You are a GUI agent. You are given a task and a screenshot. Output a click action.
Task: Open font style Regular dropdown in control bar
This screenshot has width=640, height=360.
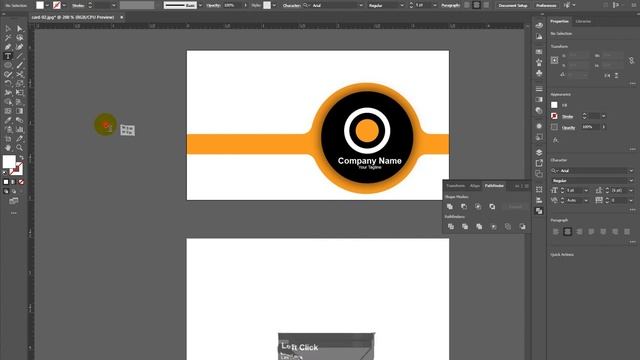pyautogui.click(x=402, y=5)
